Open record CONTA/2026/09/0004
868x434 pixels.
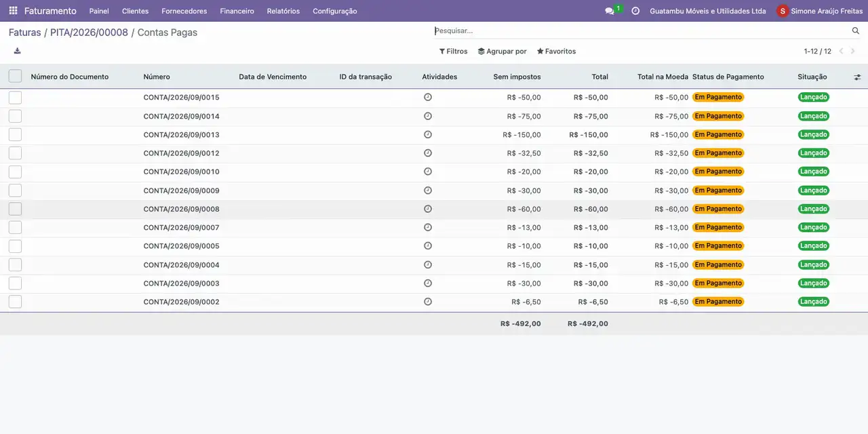point(181,264)
